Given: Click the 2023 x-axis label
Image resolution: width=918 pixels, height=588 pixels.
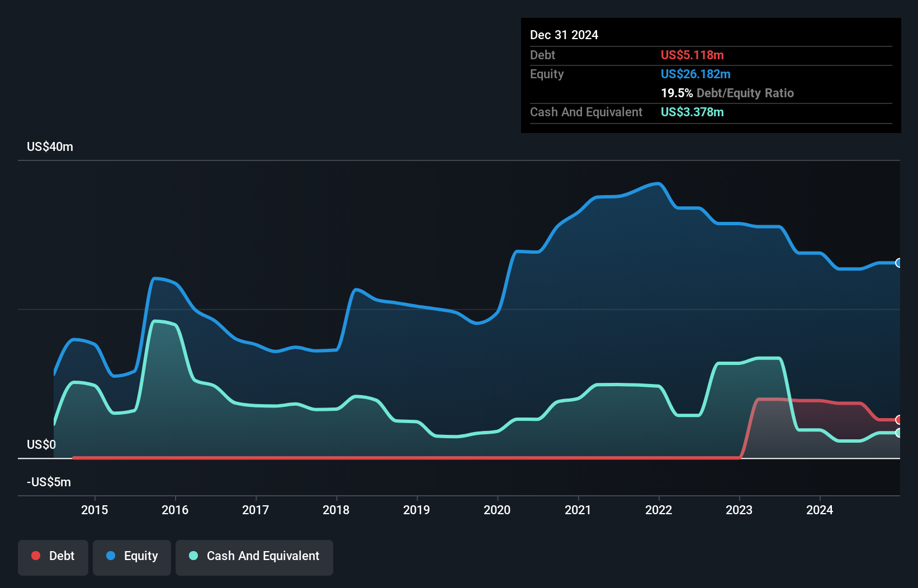Looking at the screenshot, I should click(x=739, y=510).
